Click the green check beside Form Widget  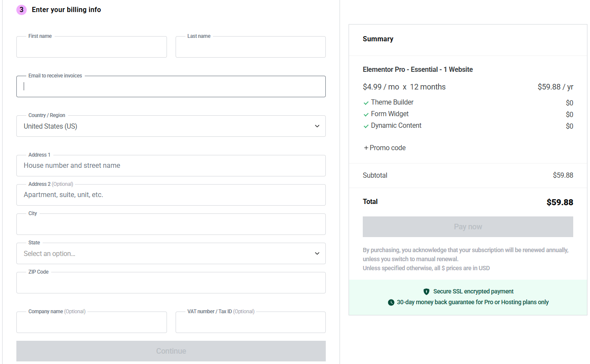[366, 114]
